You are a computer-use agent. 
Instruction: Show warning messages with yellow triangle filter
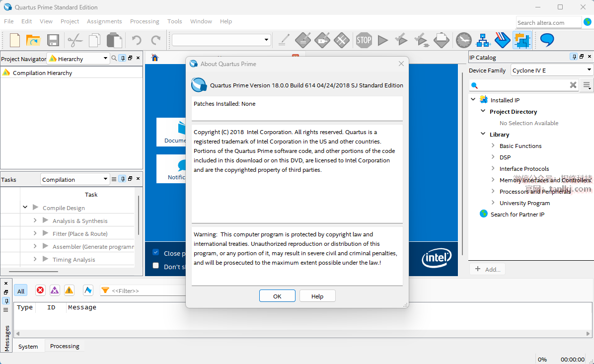click(x=69, y=291)
